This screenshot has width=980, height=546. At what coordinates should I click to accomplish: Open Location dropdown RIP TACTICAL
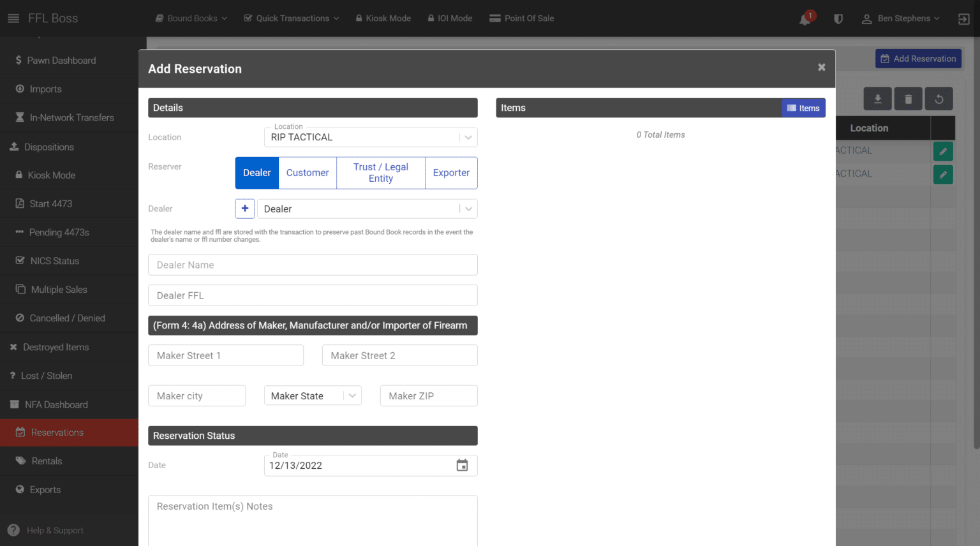pyautogui.click(x=371, y=137)
